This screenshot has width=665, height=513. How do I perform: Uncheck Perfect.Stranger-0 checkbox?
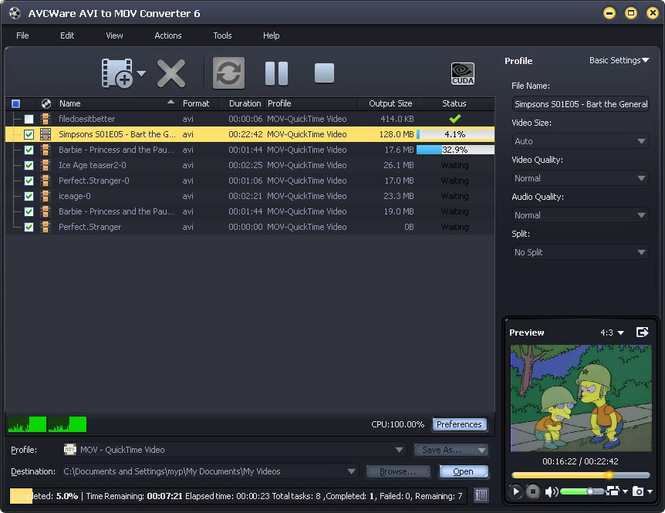pos(28,181)
